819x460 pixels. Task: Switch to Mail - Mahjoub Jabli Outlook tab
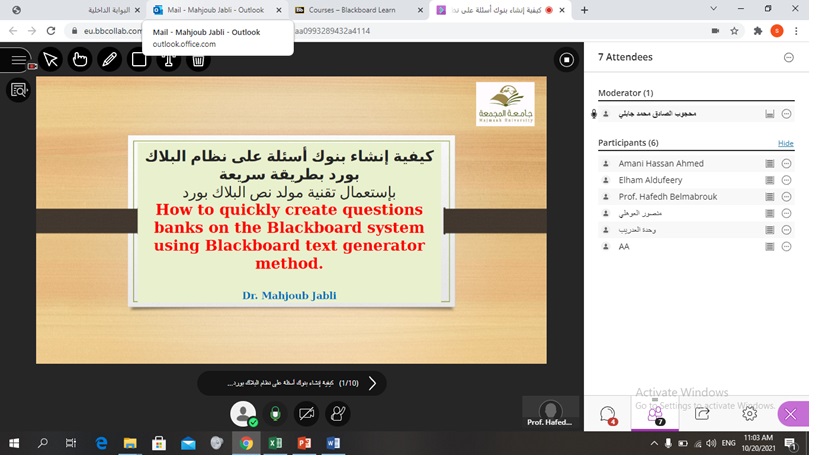point(216,10)
